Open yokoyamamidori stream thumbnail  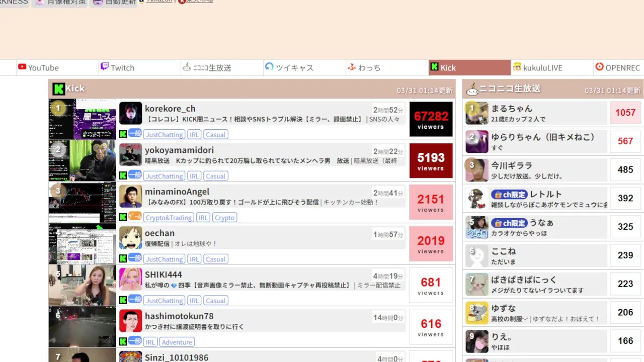[83, 160]
